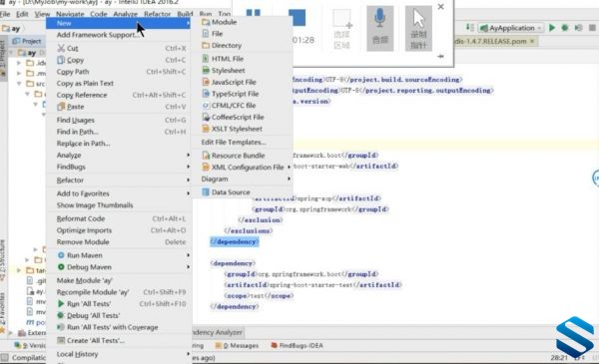Select Copy as Plain Text
Viewport: 599px width, 364px height.
pyautogui.click(x=85, y=83)
